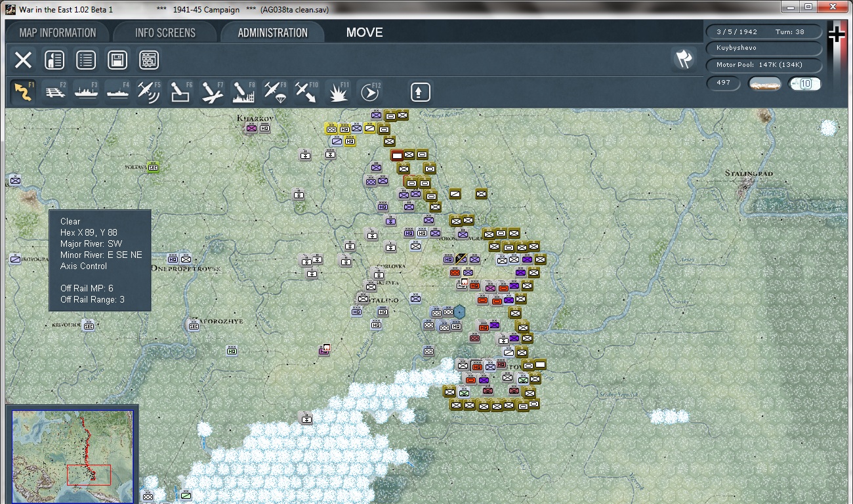The image size is (853, 504).
Task: Open the list preferences icon
Action: click(86, 60)
